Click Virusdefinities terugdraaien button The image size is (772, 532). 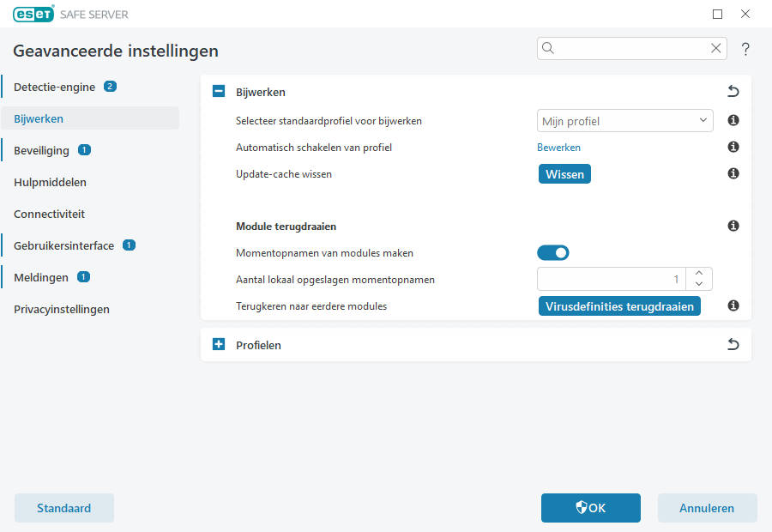pyautogui.click(x=619, y=306)
